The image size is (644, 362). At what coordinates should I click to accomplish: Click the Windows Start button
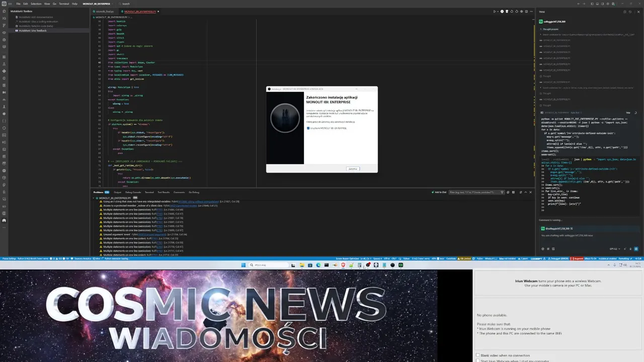[244, 265]
